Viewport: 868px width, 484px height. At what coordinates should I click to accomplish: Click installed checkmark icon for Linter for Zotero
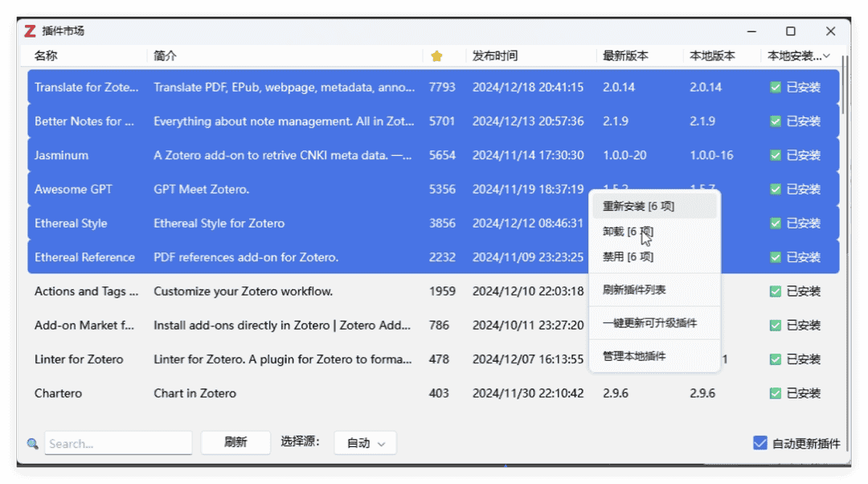776,359
